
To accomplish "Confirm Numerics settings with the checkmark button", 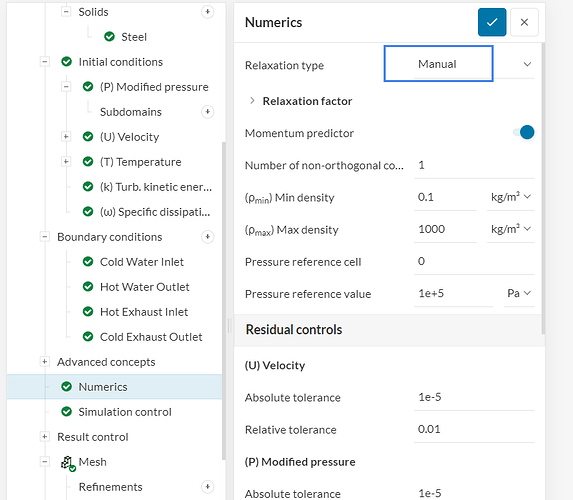I will coord(492,22).
